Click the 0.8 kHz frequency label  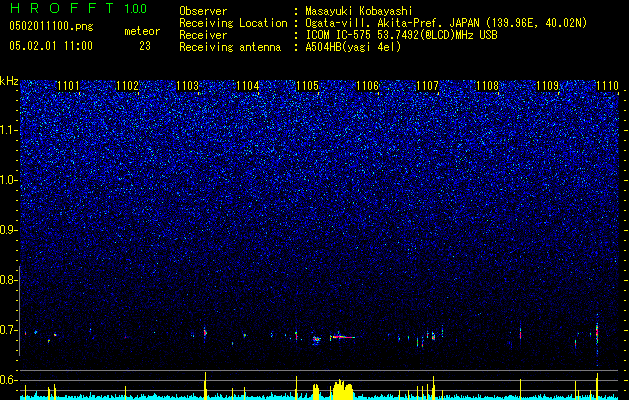click(x=8, y=280)
